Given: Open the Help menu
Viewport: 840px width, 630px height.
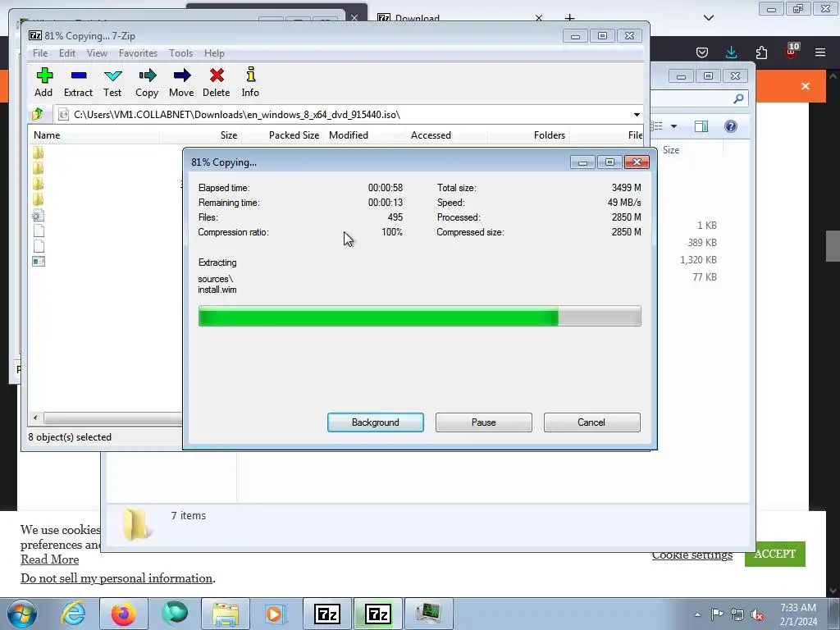Looking at the screenshot, I should click(214, 53).
